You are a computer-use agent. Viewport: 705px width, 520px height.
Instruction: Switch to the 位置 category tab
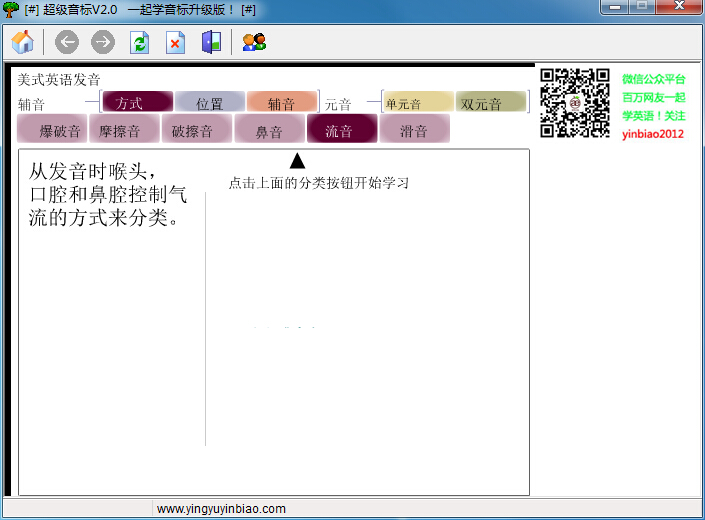pyautogui.click(x=209, y=102)
